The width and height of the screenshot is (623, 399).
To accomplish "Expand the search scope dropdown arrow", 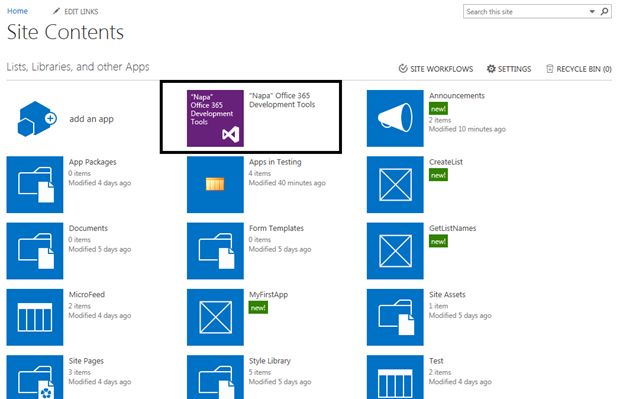I will pos(592,12).
